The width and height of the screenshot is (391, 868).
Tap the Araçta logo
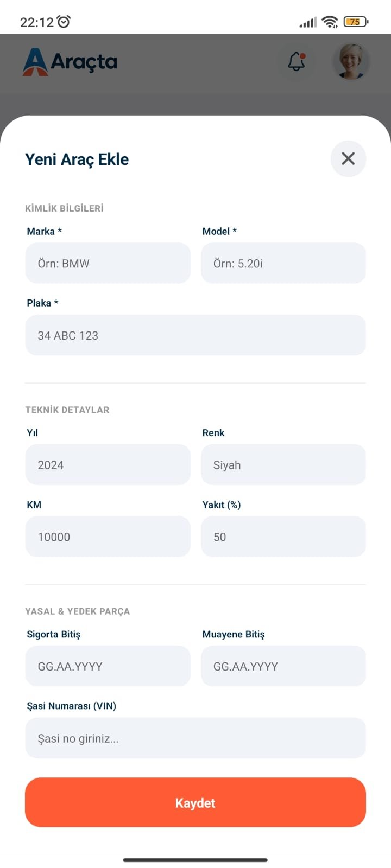point(70,61)
